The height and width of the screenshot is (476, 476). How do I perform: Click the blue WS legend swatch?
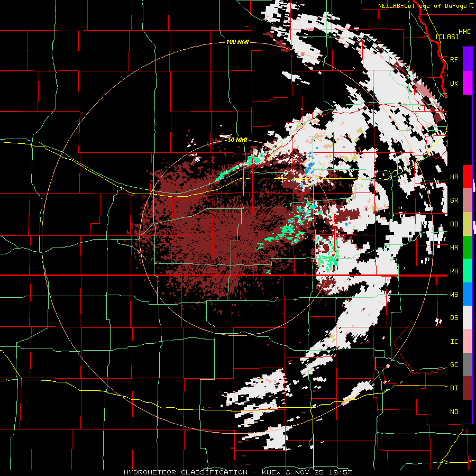point(467,294)
